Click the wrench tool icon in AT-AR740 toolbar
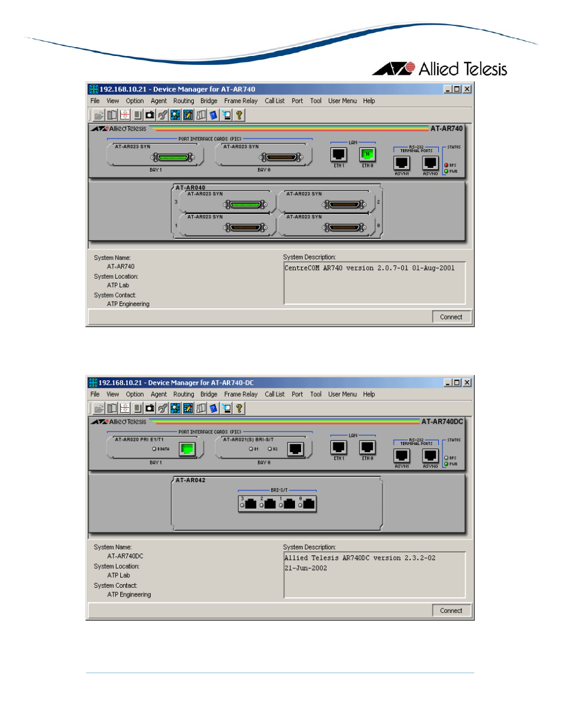 [163, 115]
